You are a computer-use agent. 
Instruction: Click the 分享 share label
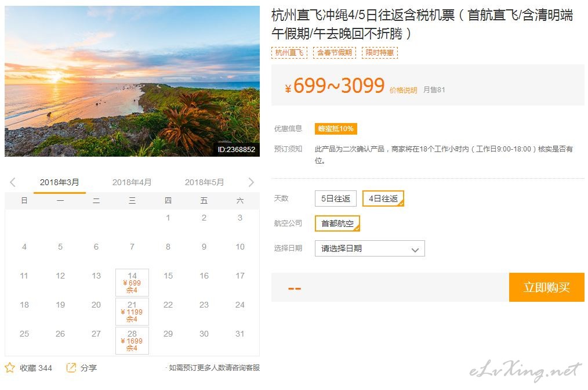tap(89, 368)
